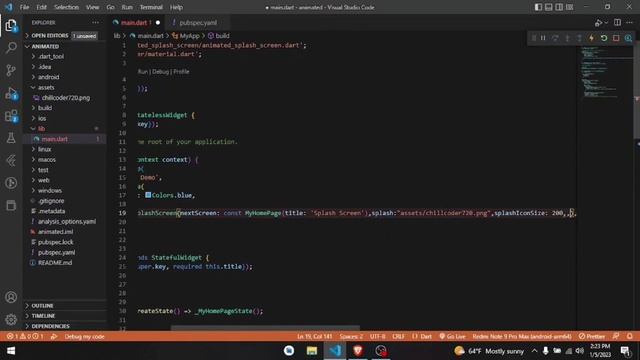This screenshot has height=360, width=640.
Task: Click the Profile code lens link
Action: [x=181, y=72]
